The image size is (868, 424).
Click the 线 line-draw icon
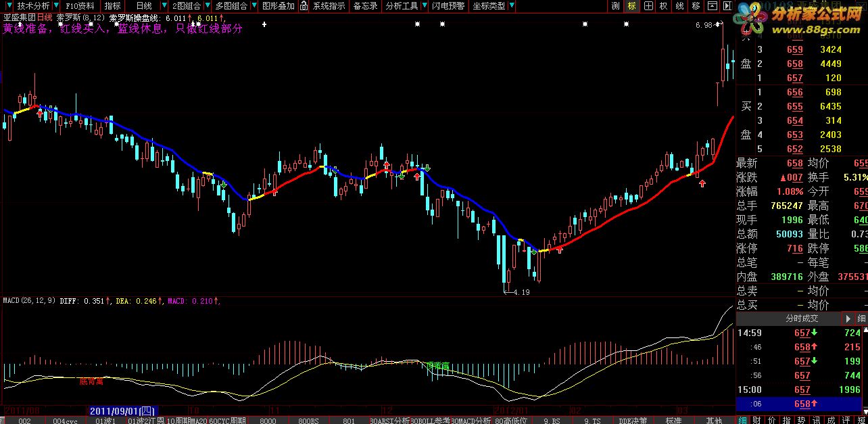coord(679,6)
